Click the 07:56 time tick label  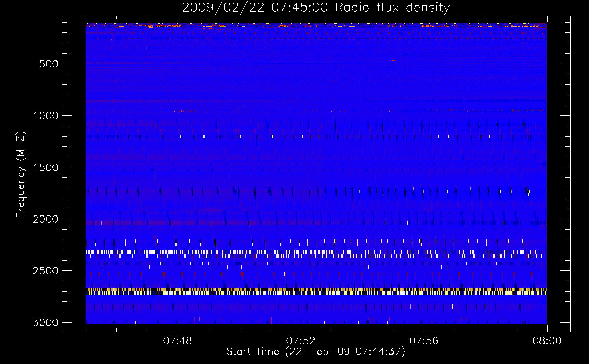coord(424,341)
